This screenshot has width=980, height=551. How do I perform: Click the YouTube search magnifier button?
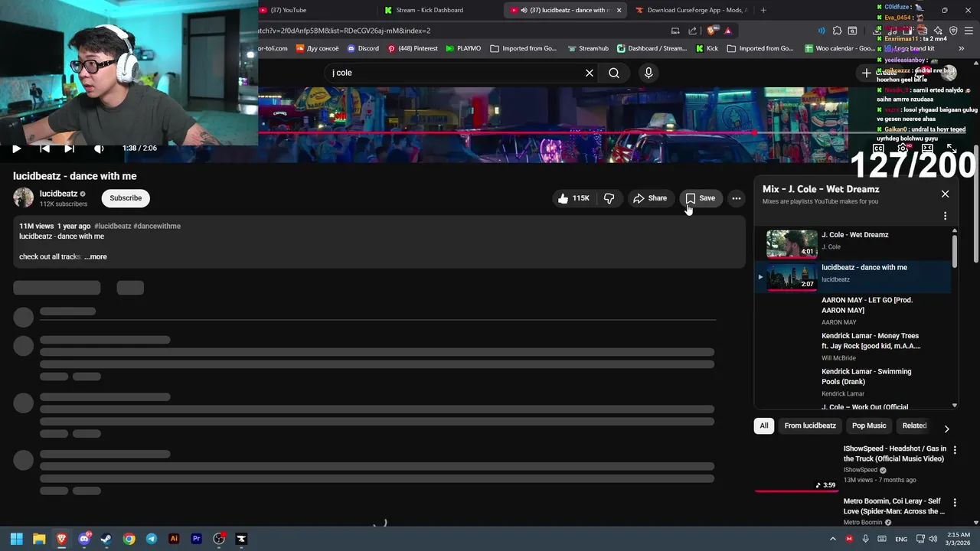click(614, 73)
